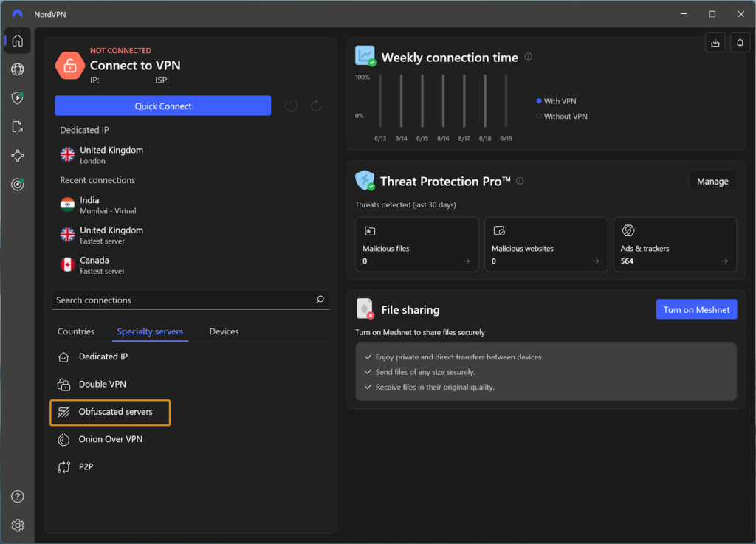Click the 8/16 bar in chart

click(x=443, y=100)
